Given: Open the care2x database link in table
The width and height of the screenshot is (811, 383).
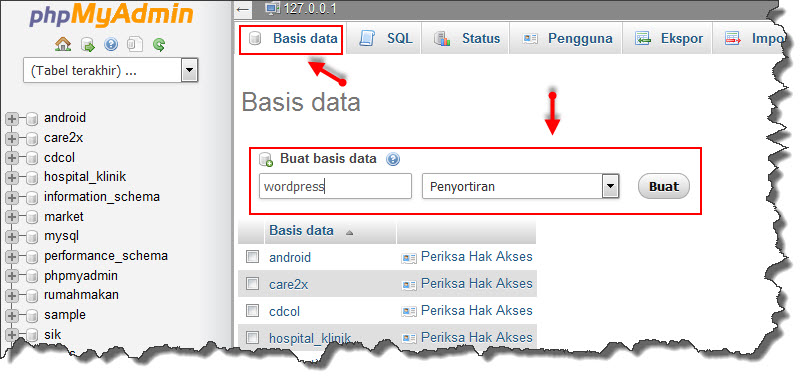Looking at the screenshot, I should (x=289, y=284).
